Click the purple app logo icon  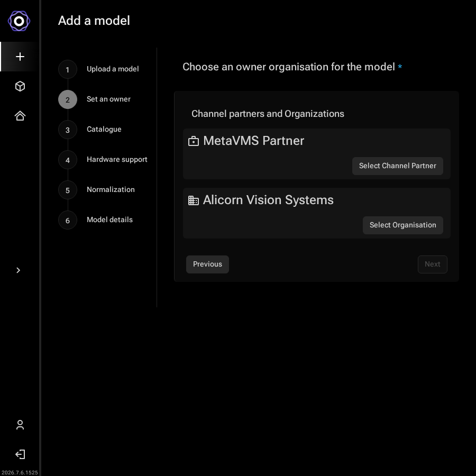(x=19, y=21)
